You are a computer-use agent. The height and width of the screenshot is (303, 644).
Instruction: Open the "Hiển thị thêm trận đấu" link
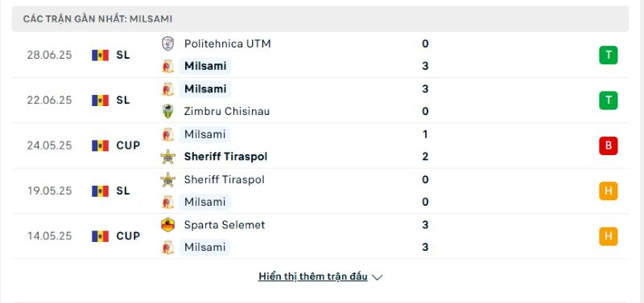tap(312, 276)
